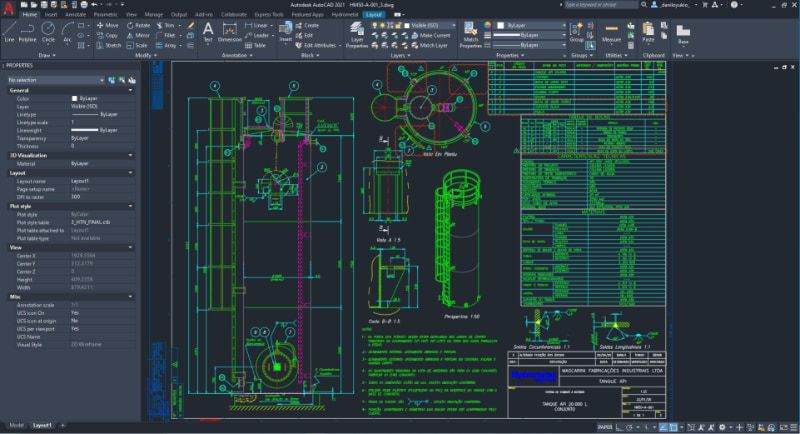Expand the Annotation panel dropdown
800x434 pixels.
[x=237, y=55]
